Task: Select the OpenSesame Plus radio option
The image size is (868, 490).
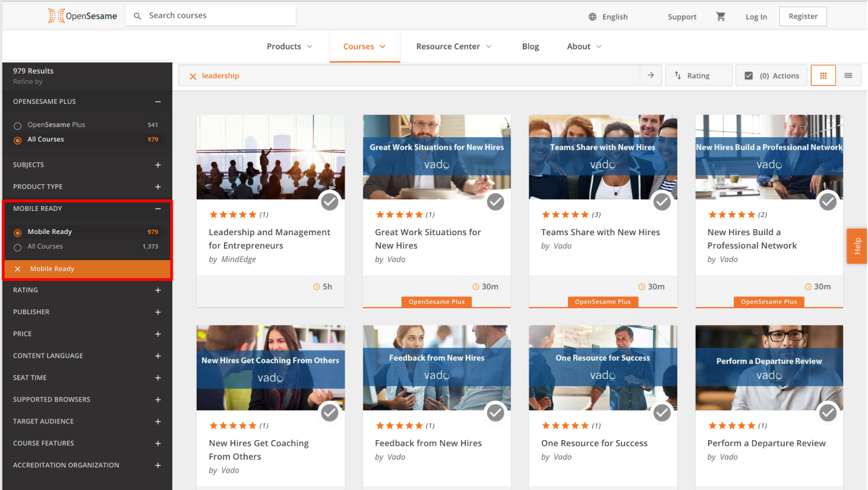Action: pos(18,125)
